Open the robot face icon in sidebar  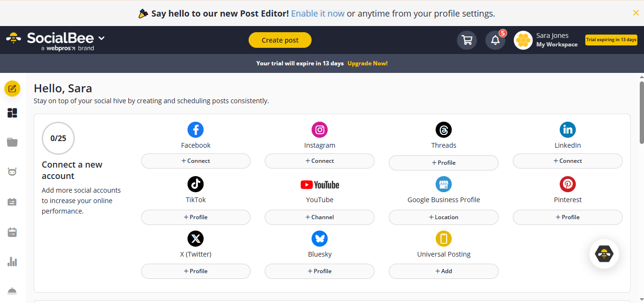[12, 172]
